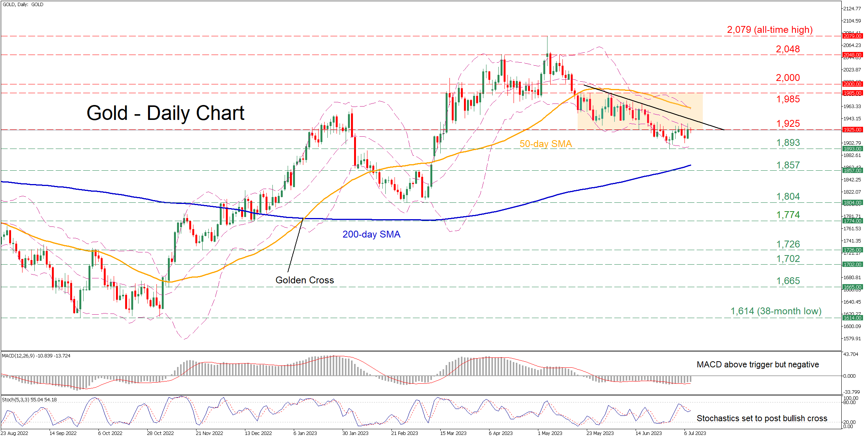Select the 2,000 resistance level label
Screen dimensions: 868x438
pyautogui.click(x=787, y=78)
